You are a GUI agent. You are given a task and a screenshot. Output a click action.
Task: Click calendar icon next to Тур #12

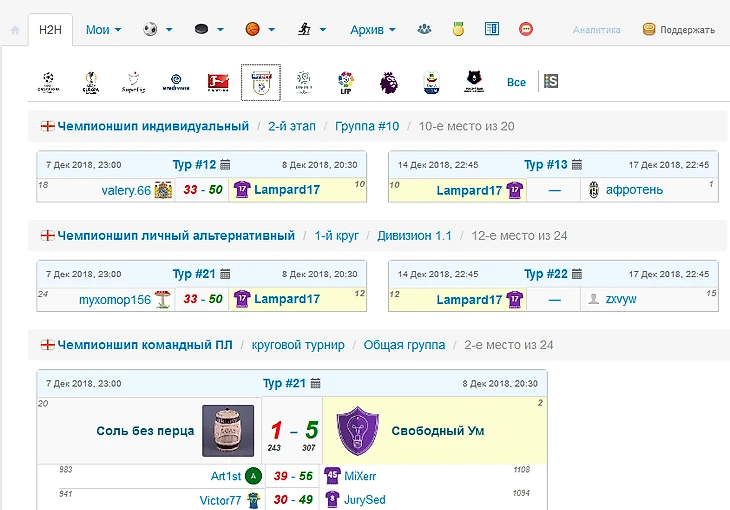(225, 164)
